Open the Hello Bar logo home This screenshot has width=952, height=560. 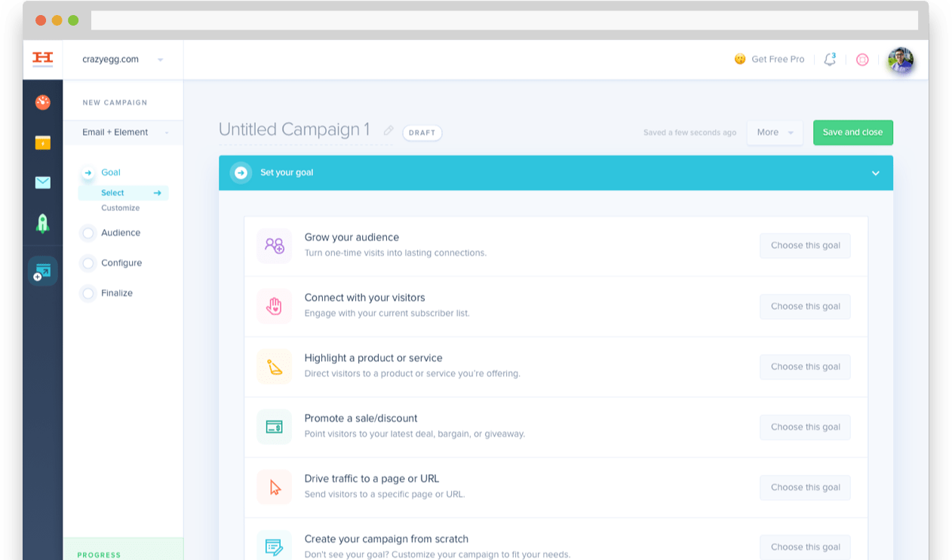pos(43,59)
